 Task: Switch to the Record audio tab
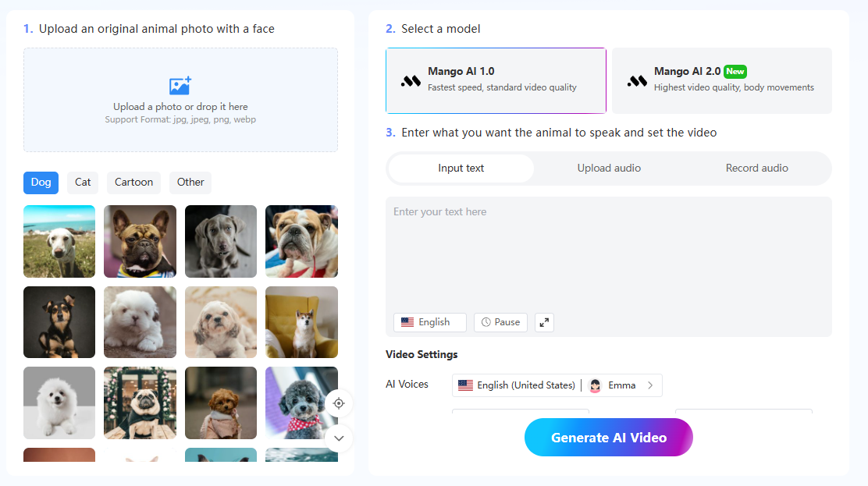[x=756, y=169]
